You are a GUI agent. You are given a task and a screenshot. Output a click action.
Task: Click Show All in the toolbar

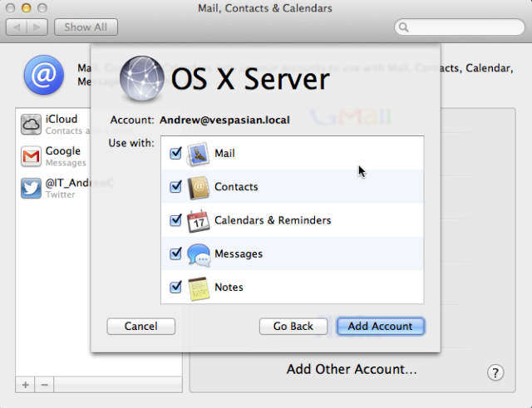[x=86, y=27]
